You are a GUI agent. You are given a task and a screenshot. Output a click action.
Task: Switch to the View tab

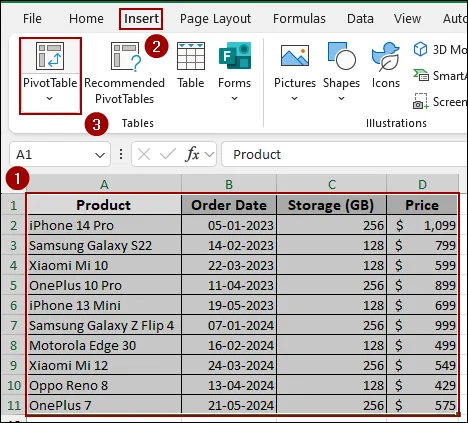click(x=407, y=19)
